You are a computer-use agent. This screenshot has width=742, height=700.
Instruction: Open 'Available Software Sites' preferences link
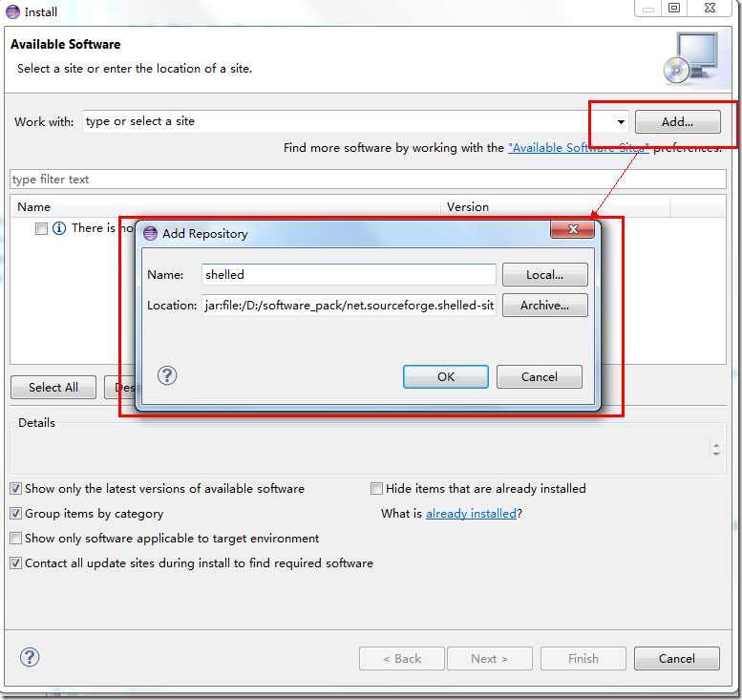579,148
